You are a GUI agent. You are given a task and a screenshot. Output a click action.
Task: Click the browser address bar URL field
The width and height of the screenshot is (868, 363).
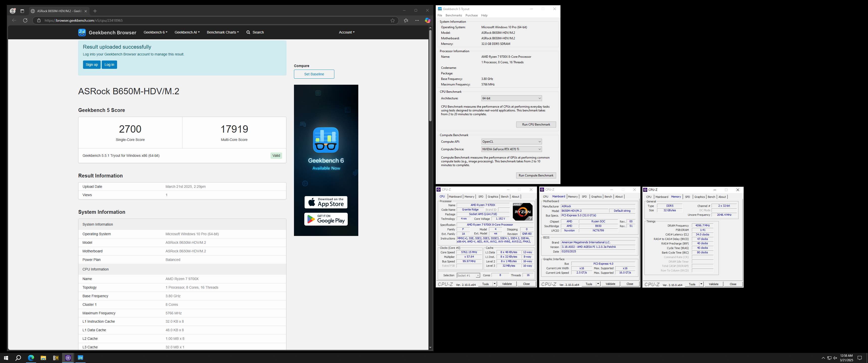pyautogui.click(x=216, y=20)
